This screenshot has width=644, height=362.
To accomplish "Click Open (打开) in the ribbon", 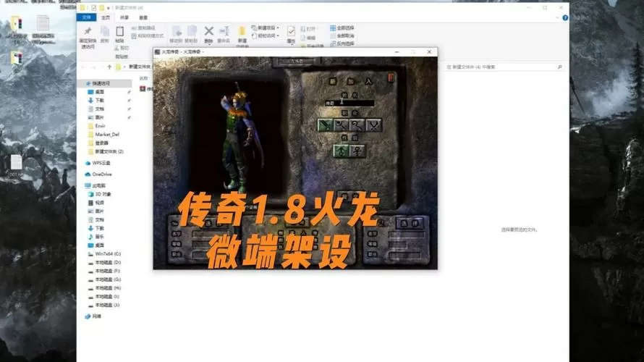I will click(x=308, y=29).
